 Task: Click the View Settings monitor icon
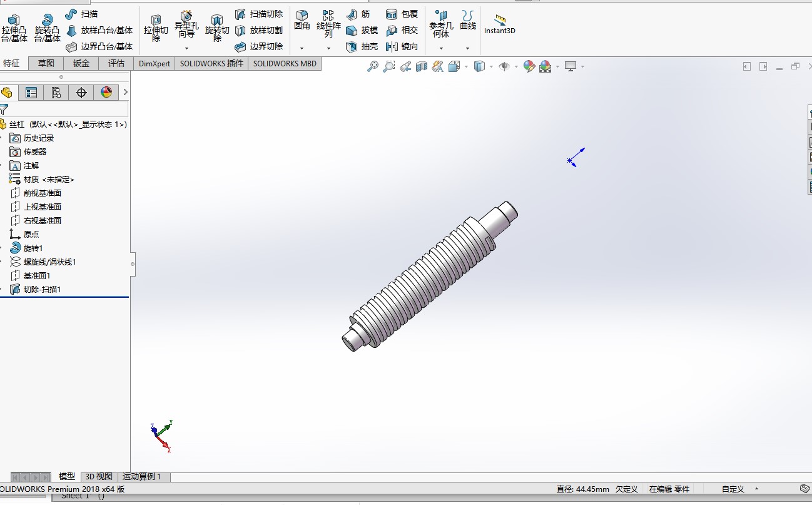coord(571,66)
